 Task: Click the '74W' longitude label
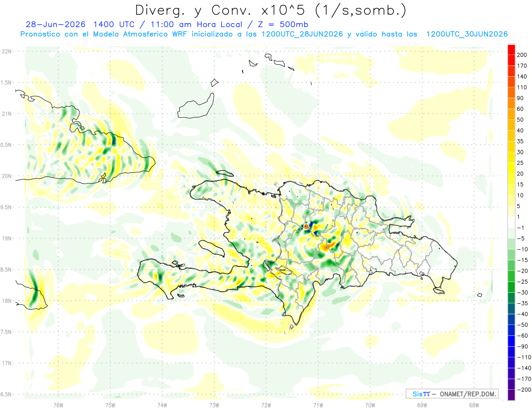pyautogui.click(x=162, y=406)
